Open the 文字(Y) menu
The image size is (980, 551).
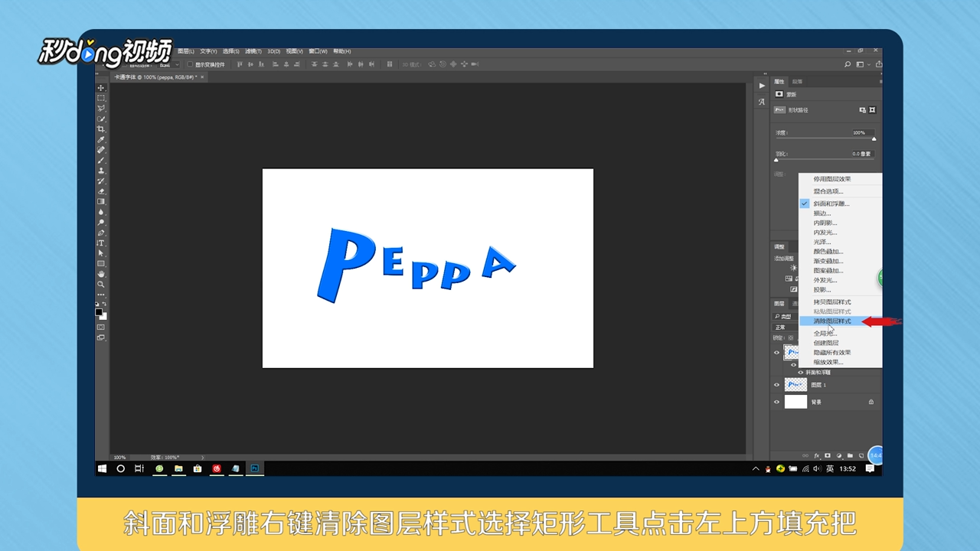(x=208, y=51)
